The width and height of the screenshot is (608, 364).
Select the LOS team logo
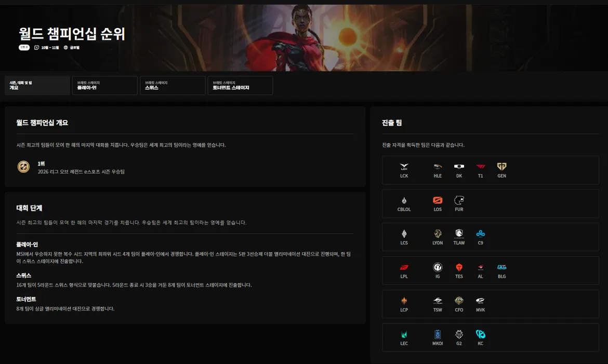(x=438, y=200)
